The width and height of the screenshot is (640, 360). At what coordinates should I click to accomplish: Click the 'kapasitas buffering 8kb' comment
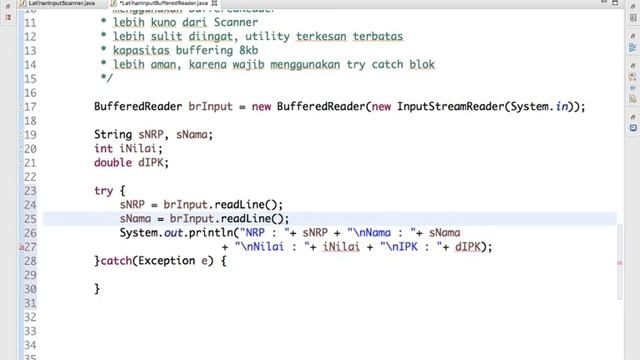[x=185, y=51]
